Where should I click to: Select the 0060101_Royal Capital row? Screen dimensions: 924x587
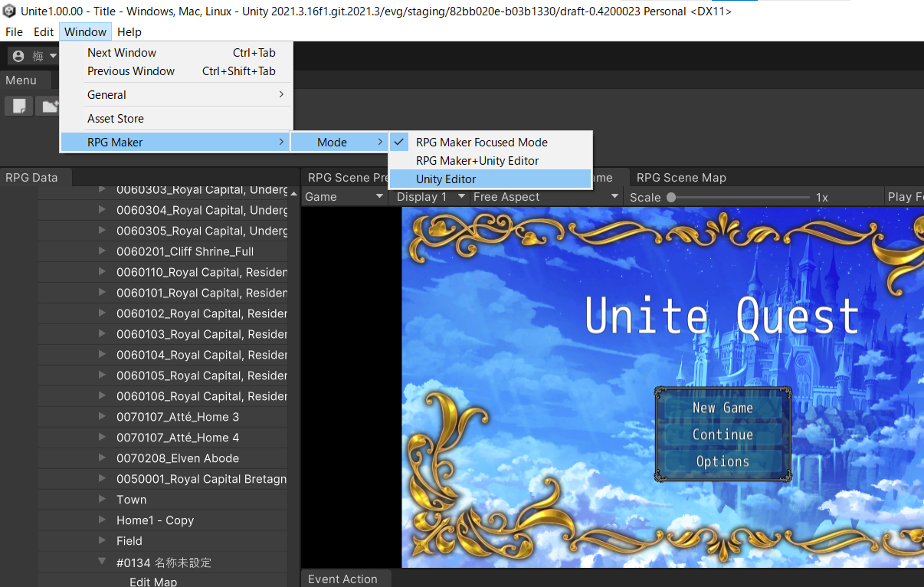click(162, 293)
